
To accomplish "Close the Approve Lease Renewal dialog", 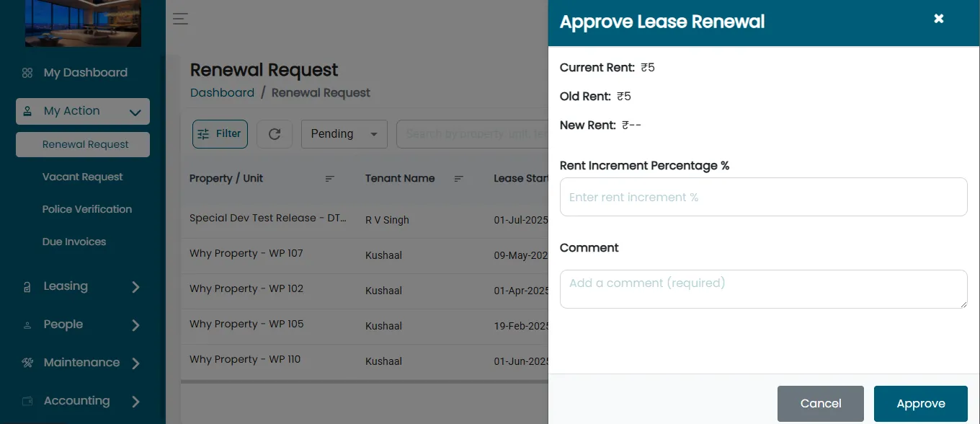I will [x=939, y=19].
